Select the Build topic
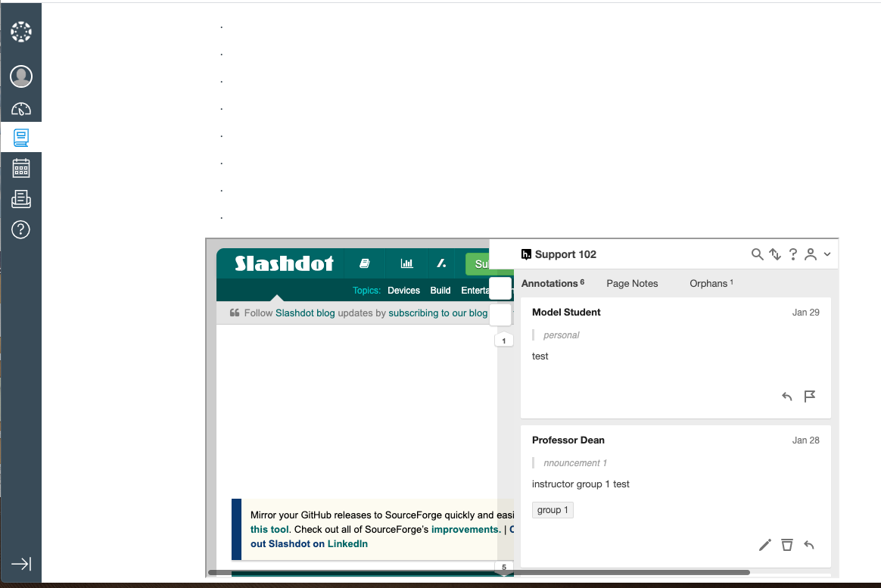The image size is (881, 588). [x=440, y=291]
